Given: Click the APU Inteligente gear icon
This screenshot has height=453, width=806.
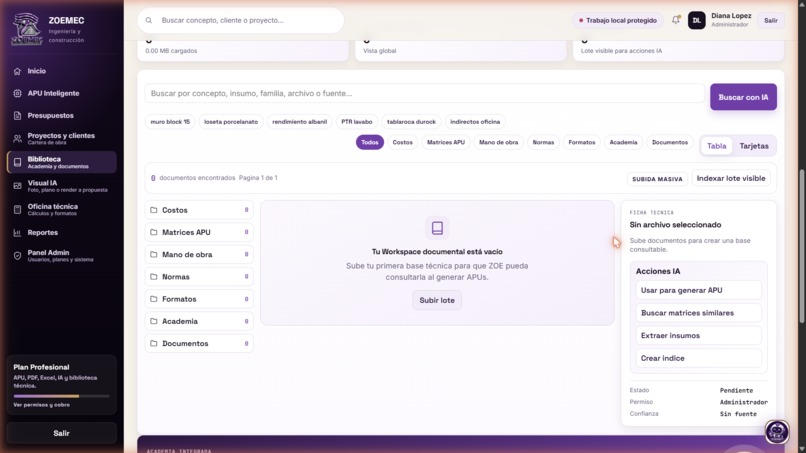Looking at the screenshot, I should (17, 93).
